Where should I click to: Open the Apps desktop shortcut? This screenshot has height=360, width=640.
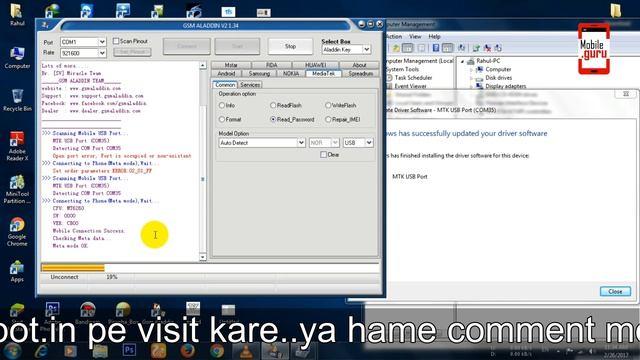pyautogui.click(x=17, y=272)
